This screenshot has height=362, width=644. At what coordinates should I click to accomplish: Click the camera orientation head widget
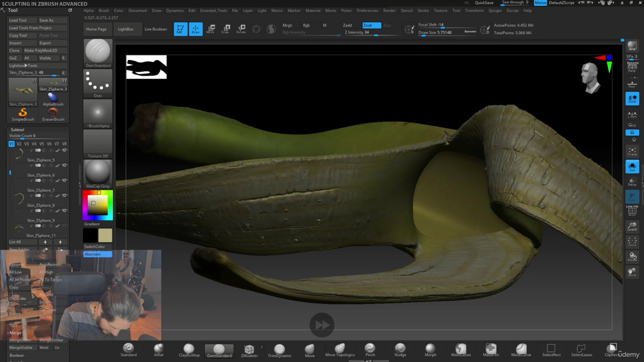(590, 77)
